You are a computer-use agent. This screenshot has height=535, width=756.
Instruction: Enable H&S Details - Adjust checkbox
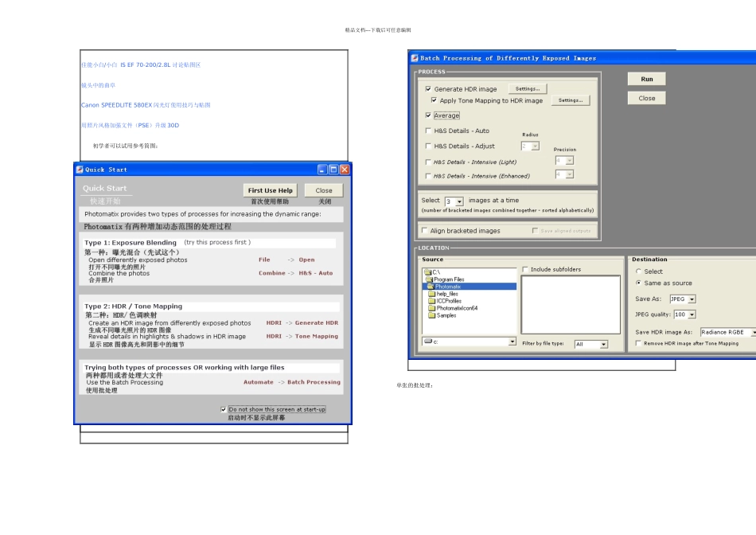[x=428, y=146]
